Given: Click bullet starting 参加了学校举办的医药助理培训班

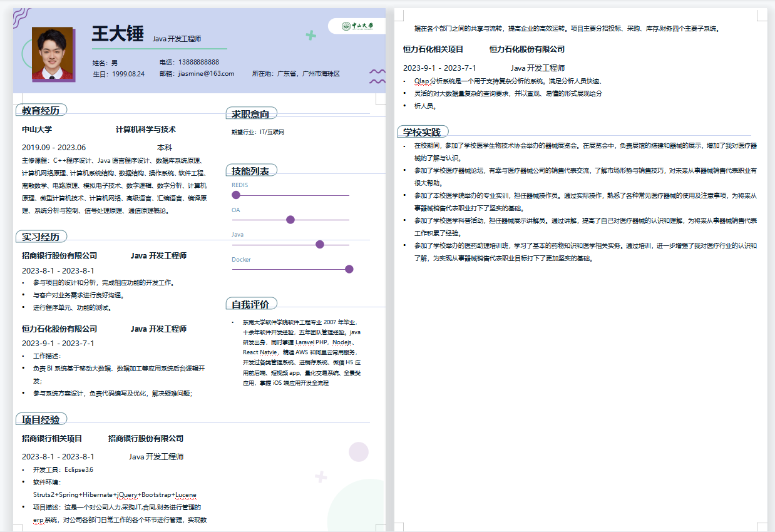Looking at the screenshot, I should [585, 252].
